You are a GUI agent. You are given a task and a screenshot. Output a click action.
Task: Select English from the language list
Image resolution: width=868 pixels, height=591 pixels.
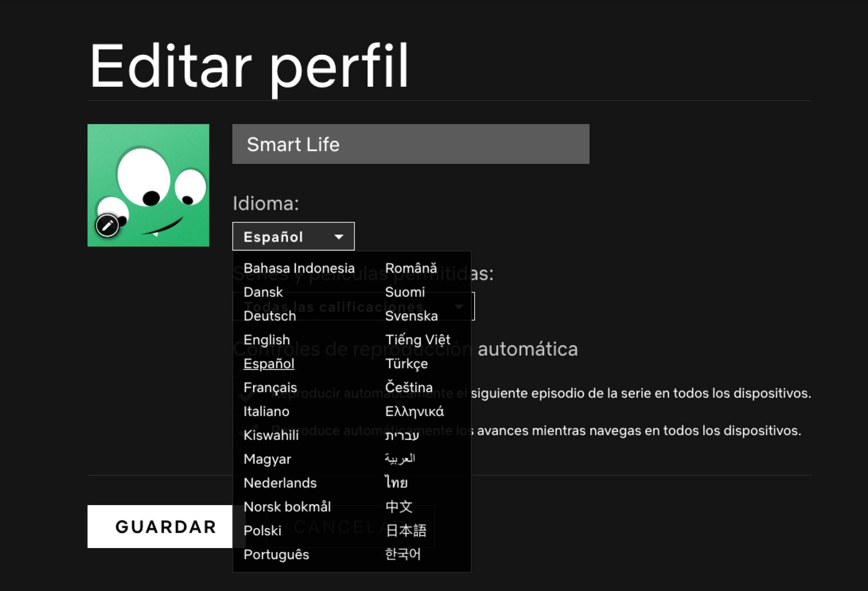tap(267, 340)
